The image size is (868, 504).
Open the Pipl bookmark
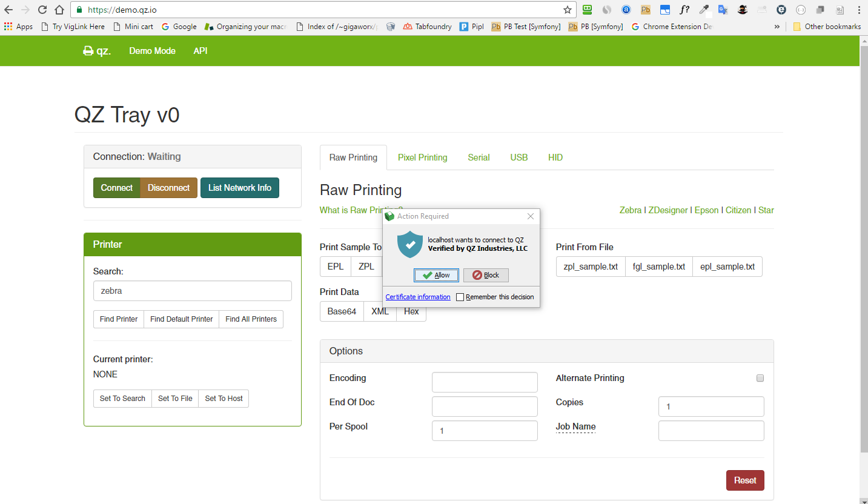pos(472,27)
